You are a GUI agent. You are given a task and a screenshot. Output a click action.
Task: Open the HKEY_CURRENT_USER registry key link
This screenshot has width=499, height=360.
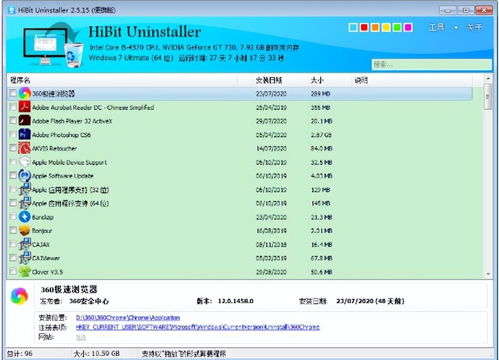[x=198, y=327]
